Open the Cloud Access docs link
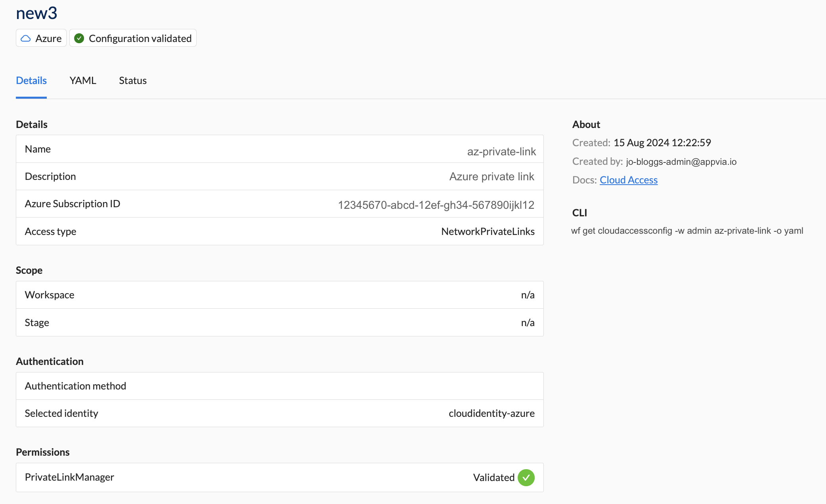The height and width of the screenshot is (504, 826). [x=629, y=180]
